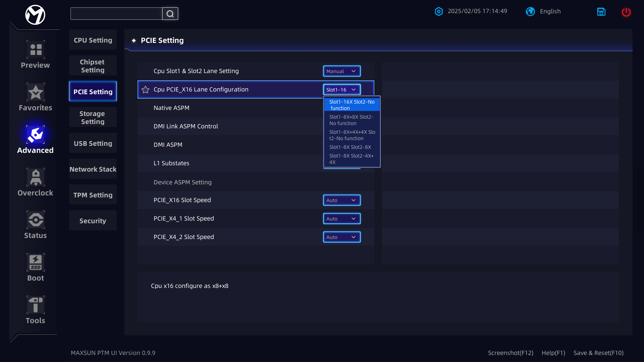Select Slot1-8X+8X Slot2-No function option
This screenshot has width=644, height=362.
tap(352, 120)
